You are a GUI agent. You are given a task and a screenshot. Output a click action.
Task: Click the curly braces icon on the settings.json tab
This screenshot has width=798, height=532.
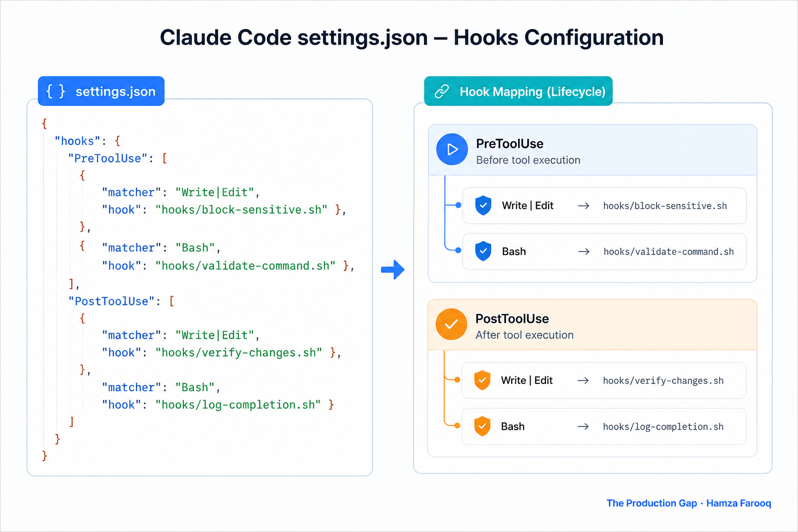tap(56, 91)
